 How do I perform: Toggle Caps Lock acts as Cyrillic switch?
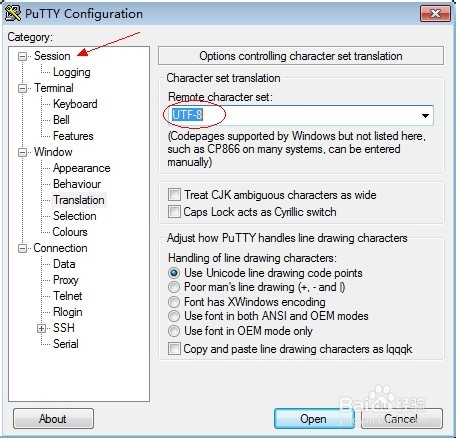click(174, 212)
